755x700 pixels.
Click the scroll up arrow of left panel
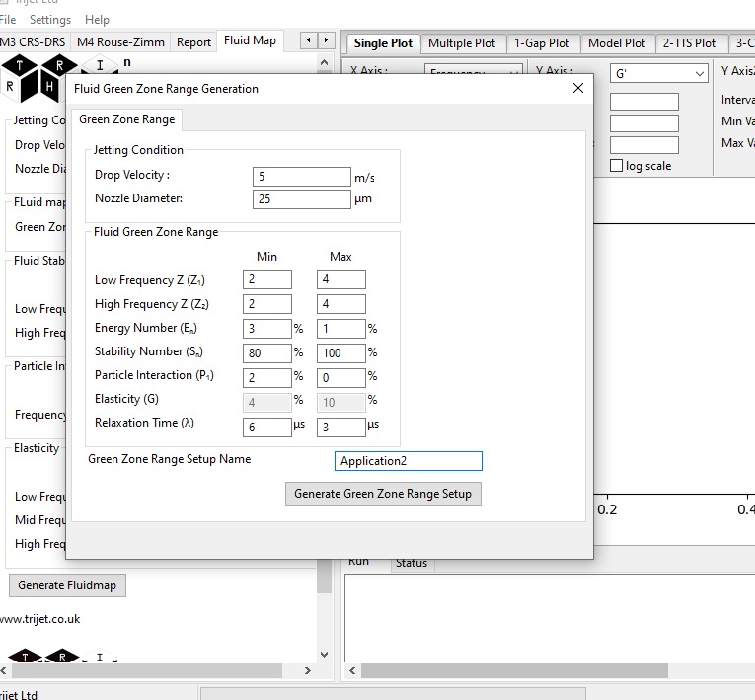[x=325, y=61]
